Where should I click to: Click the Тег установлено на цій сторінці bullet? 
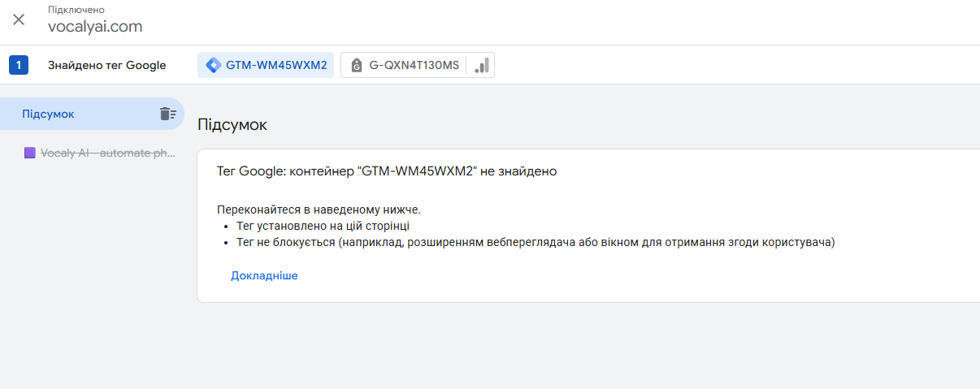(x=323, y=226)
